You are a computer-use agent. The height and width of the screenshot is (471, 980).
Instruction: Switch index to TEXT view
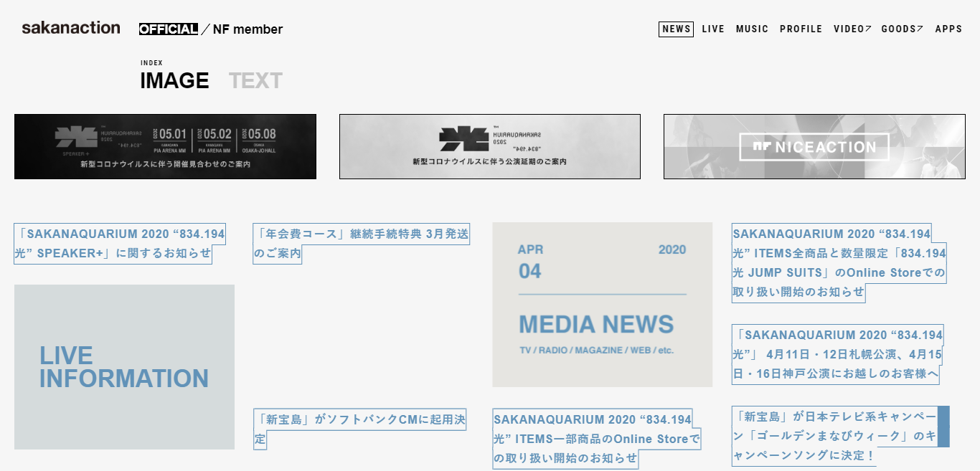pyautogui.click(x=255, y=80)
